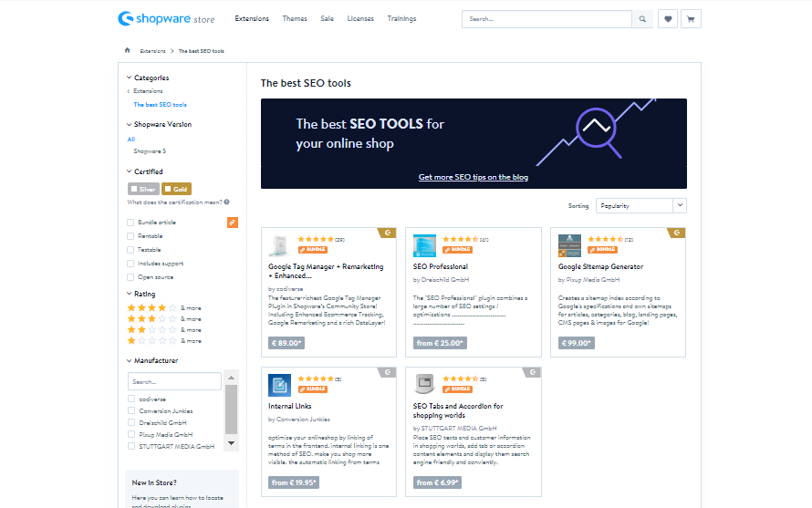The height and width of the screenshot is (508, 812).
Task: Focus the top Search input field
Action: tap(547, 19)
